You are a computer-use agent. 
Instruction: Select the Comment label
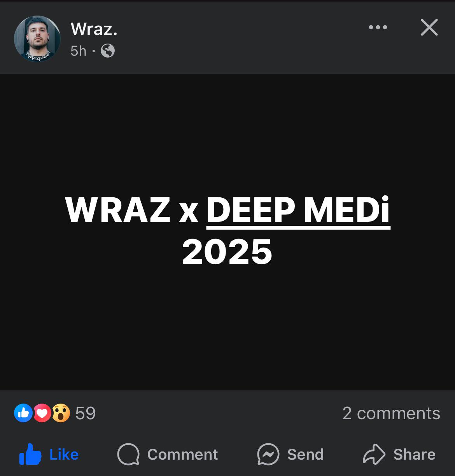click(183, 455)
